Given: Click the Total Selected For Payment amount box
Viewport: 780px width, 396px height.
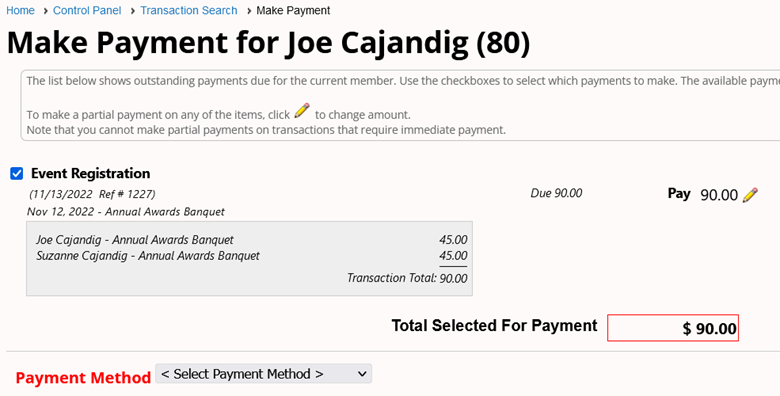Looking at the screenshot, I should (x=673, y=328).
